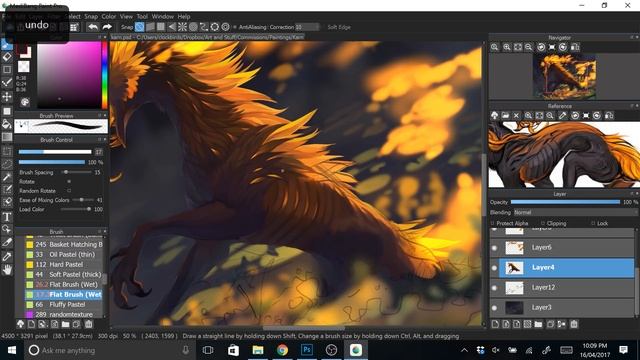The height and width of the screenshot is (360, 640).
Task: Open the color palette icon beside the color picker
Action: click(x=25, y=102)
